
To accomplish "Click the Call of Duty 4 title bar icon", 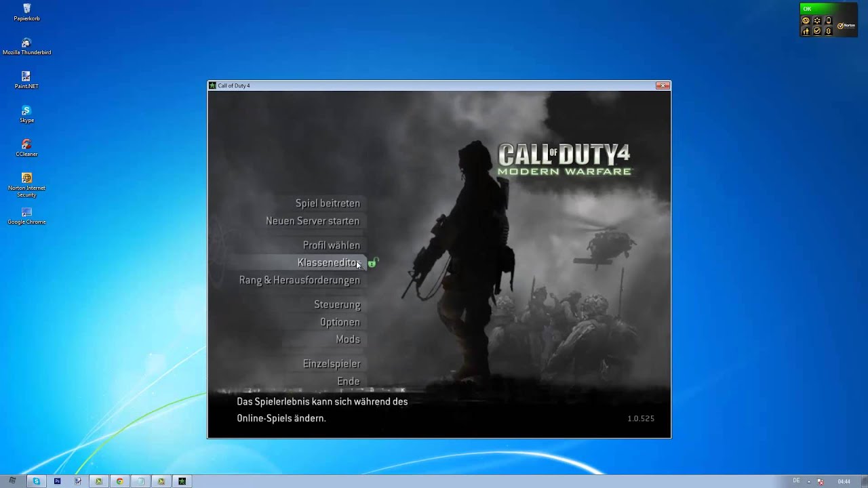I will (212, 85).
